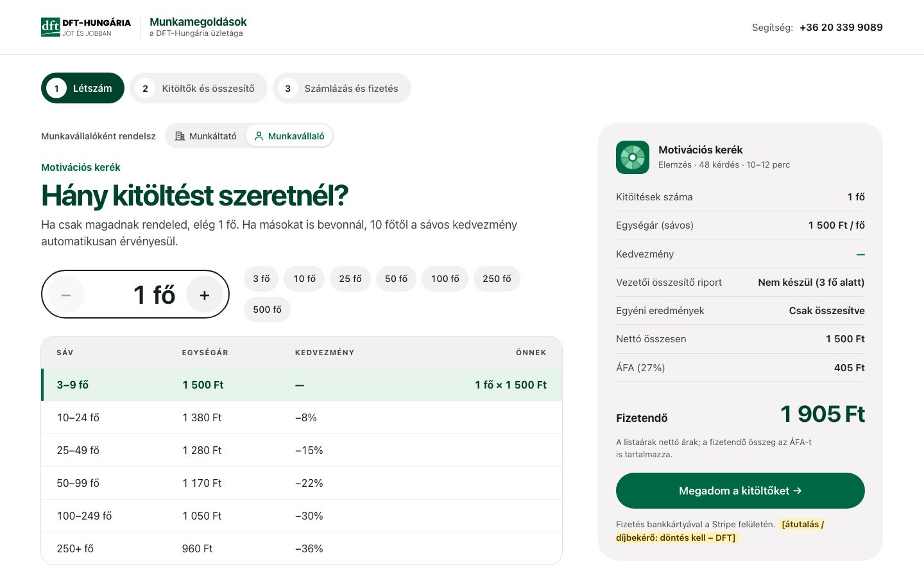924x578 pixels.
Task: Click the 1 fő × 1 500 Ft cell
Action: pos(511,385)
